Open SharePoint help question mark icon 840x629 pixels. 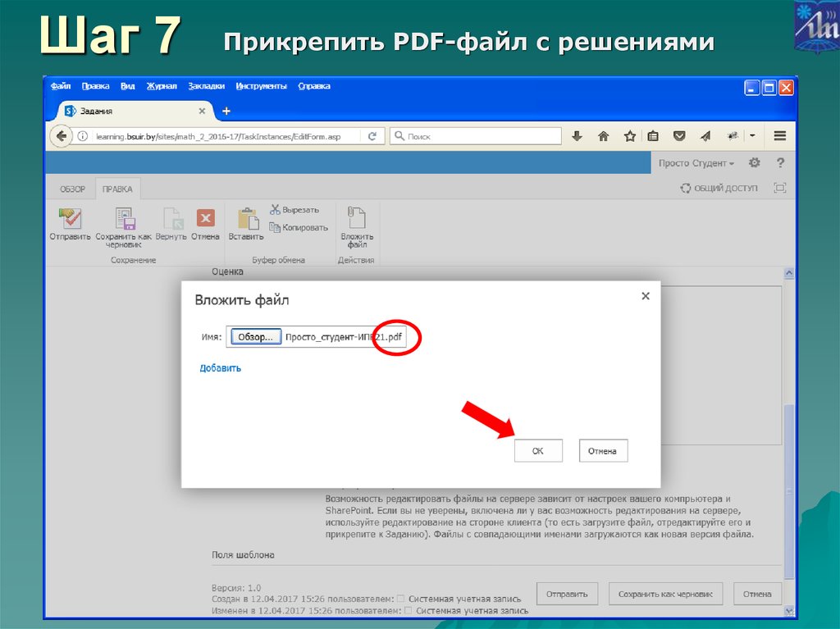point(781,162)
